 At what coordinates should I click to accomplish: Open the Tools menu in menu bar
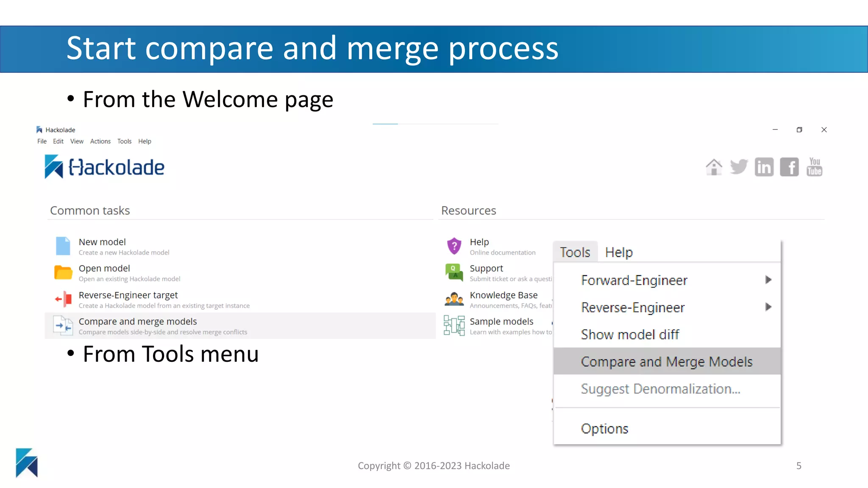pos(124,141)
